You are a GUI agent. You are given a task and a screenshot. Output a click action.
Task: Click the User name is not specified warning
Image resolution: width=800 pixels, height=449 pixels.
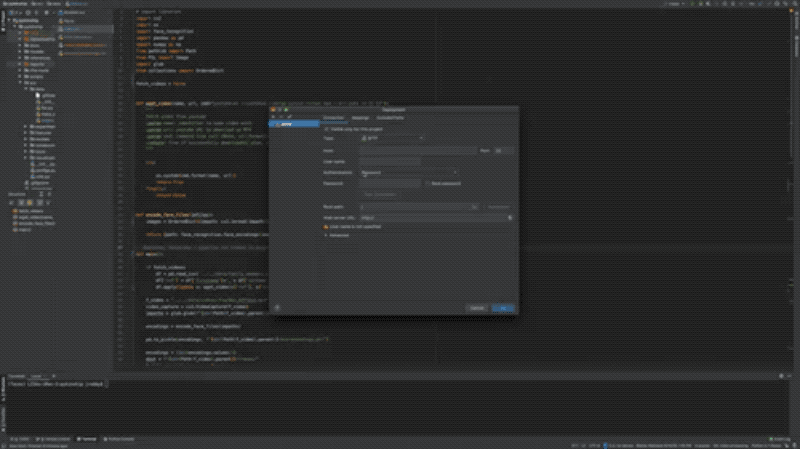coord(355,227)
